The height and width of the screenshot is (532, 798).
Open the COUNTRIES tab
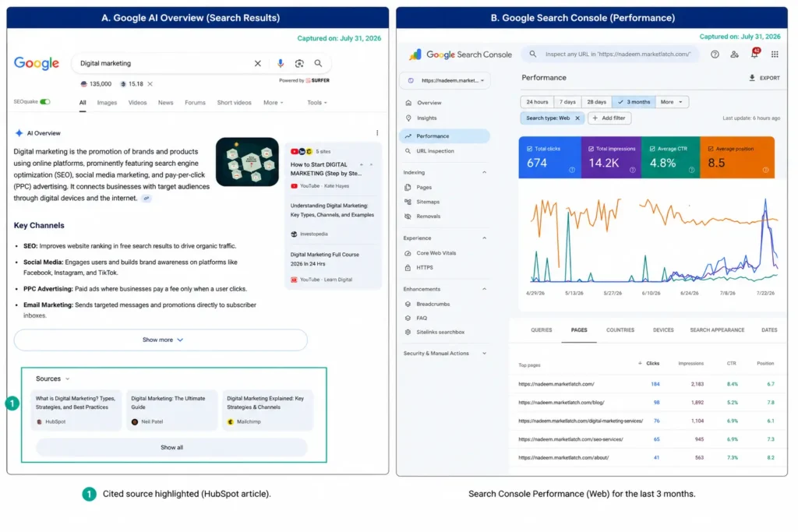coord(620,330)
